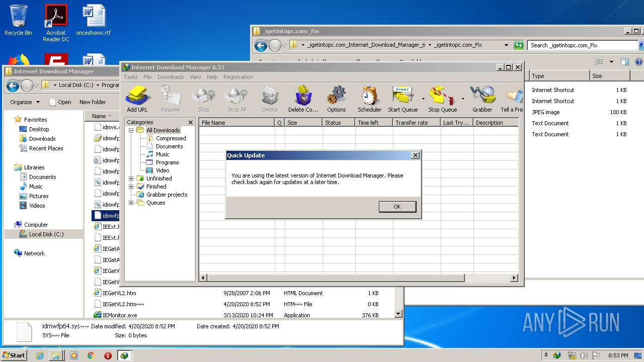Collapse the All Downloads tree node
Image resolution: width=644 pixels, height=362 pixels.
(x=131, y=130)
